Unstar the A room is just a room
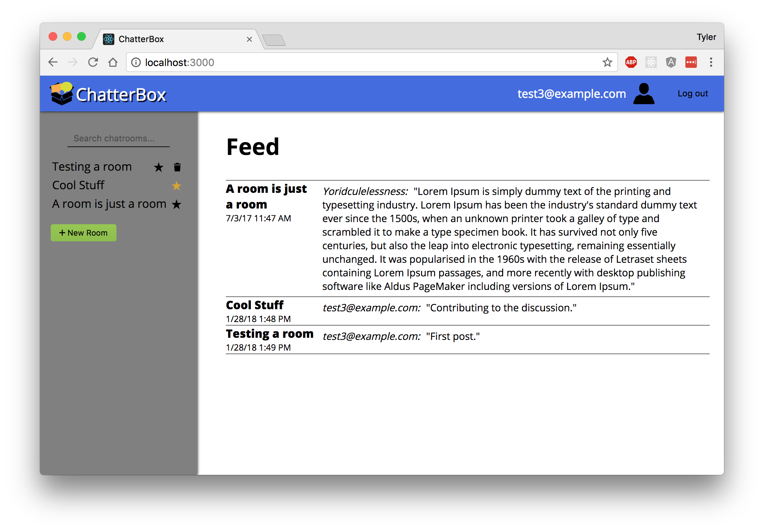This screenshot has height=532, width=764. [x=177, y=204]
